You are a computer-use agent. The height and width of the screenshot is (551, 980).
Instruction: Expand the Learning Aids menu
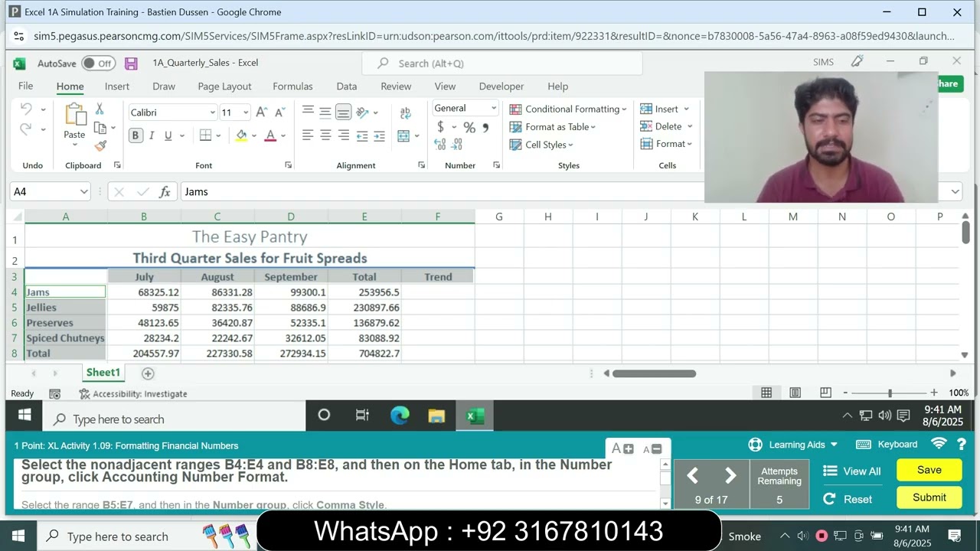coord(793,445)
